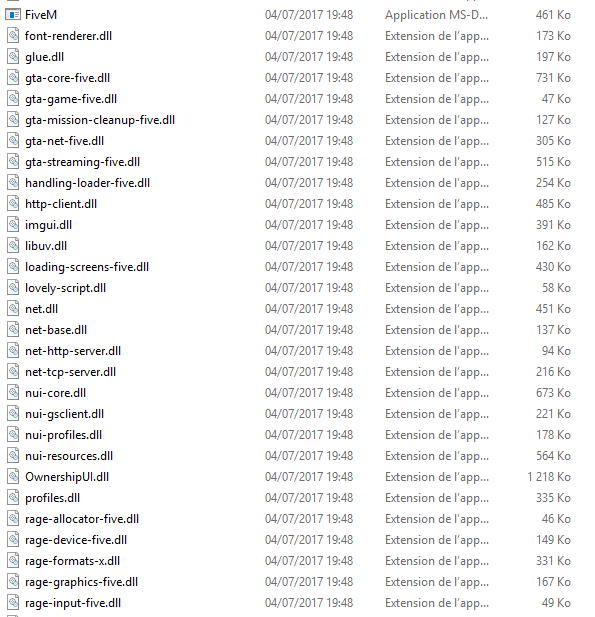
Task: Click the glue.dll file icon
Action: (x=13, y=57)
